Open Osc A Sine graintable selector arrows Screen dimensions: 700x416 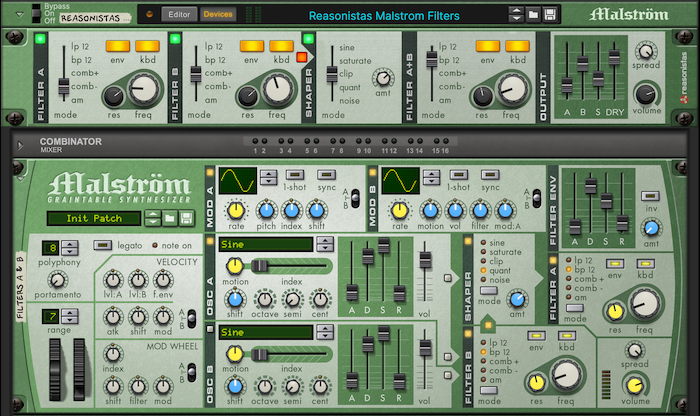click(325, 244)
